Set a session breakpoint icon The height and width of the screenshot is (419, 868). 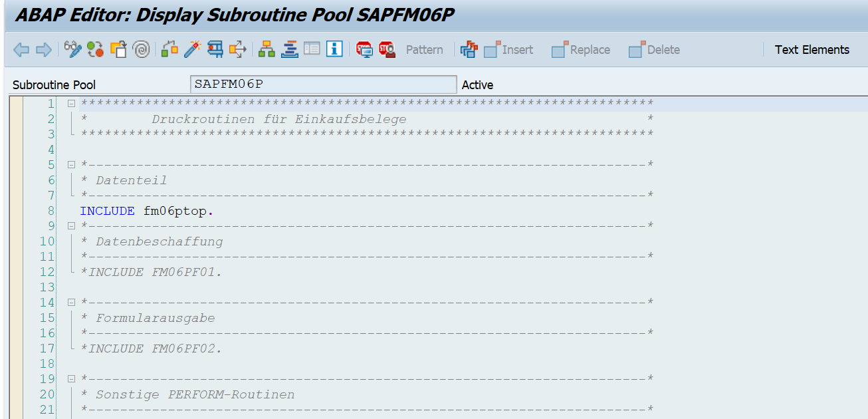tap(365, 49)
